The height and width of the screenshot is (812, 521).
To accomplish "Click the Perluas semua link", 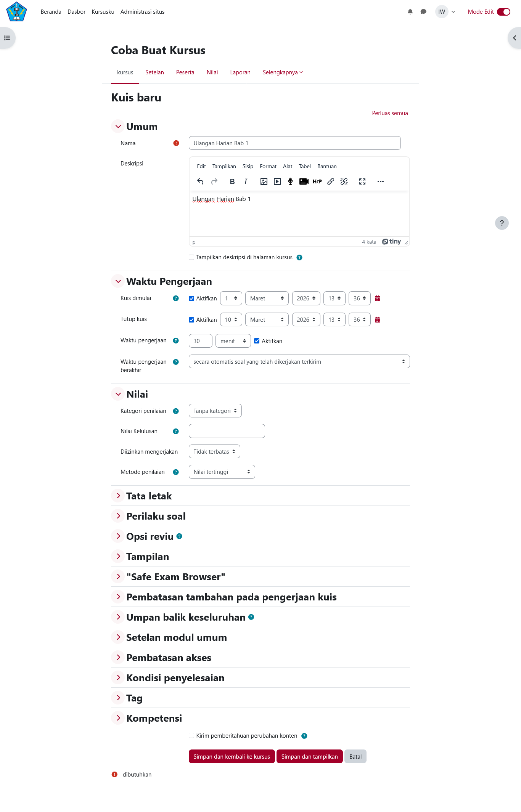I will 390,113.
